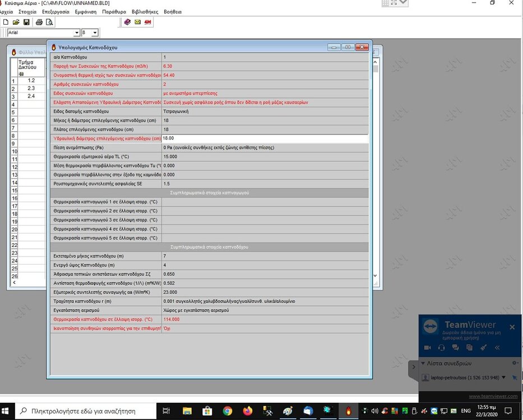
Task: Open a file using the folder icon
Action: (x=16, y=22)
